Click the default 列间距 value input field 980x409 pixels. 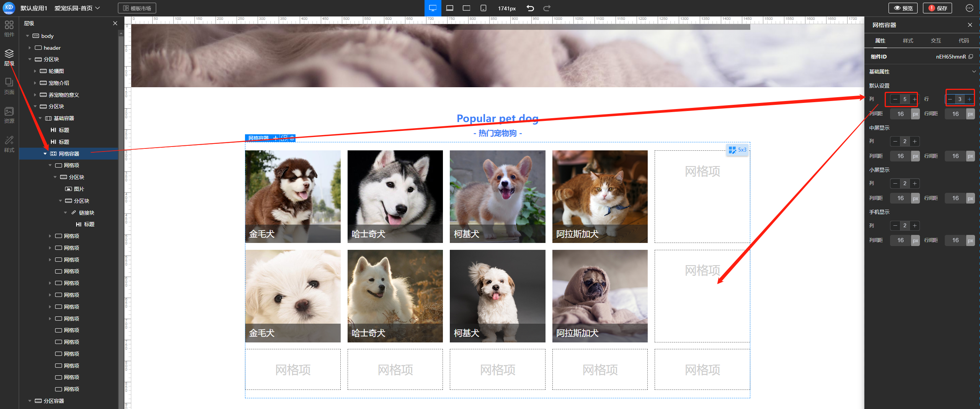pyautogui.click(x=900, y=114)
